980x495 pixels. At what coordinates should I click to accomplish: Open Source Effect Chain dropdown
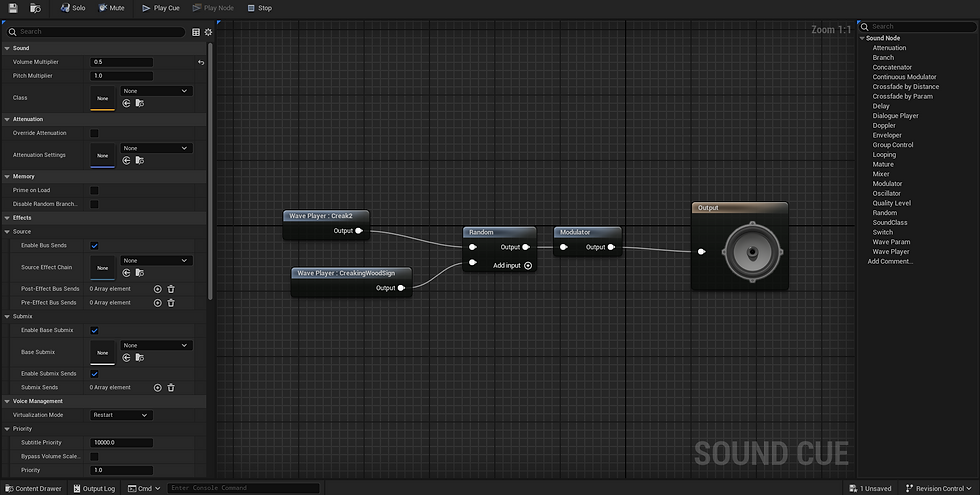[156, 261]
